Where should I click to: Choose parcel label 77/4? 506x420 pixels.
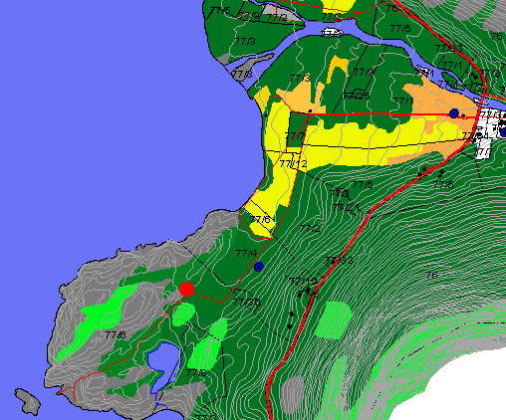point(246,254)
